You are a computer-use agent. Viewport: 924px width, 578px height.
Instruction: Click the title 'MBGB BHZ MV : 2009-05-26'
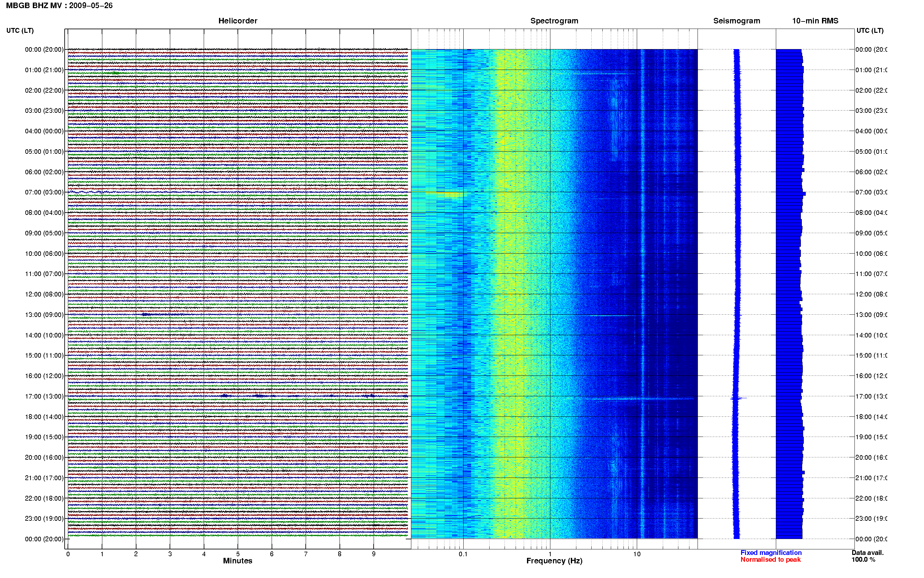(x=59, y=6)
